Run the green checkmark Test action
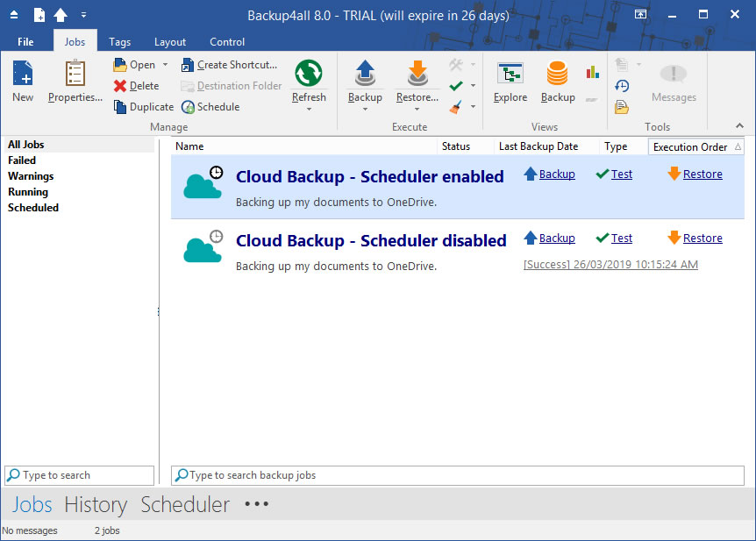Viewport: 756px width, 541px height. point(456,86)
